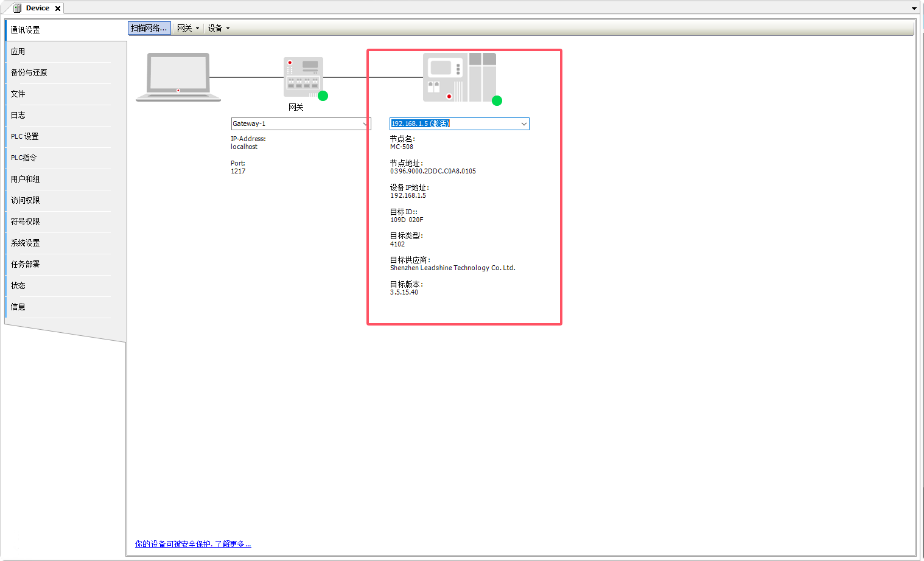Click the laptop computer icon

178,77
